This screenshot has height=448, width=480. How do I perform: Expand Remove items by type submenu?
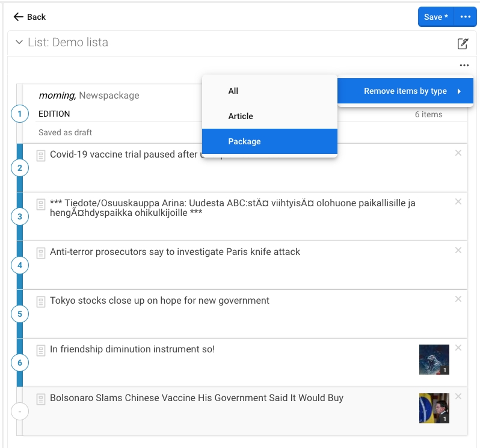click(x=405, y=91)
